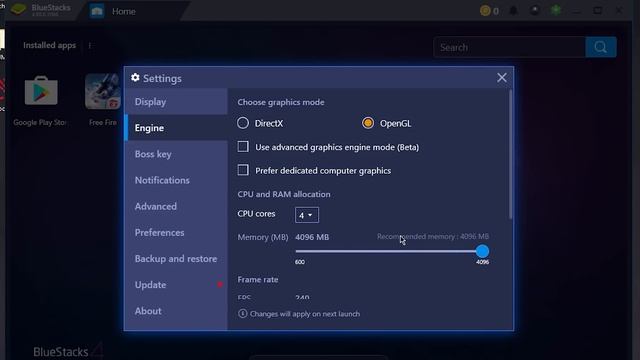Click into the Search apps field
The width and height of the screenshot is (640, 360).
tap(509, 47)
